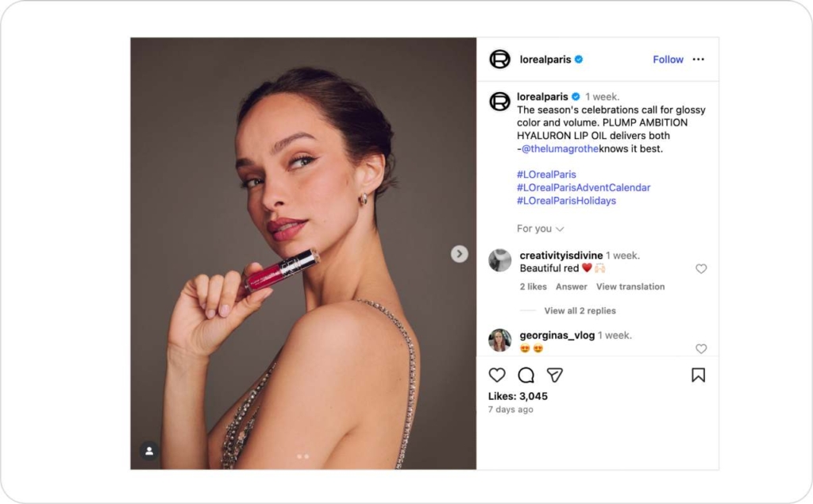Like georginas_vlog's comment heart

[x=701, y=349]
